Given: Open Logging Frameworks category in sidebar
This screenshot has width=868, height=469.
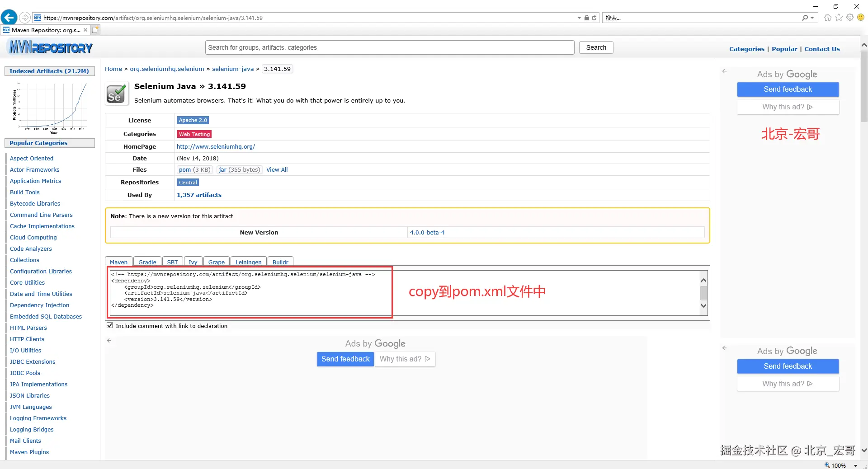Looking at the screenshot, I should (38, 418).
